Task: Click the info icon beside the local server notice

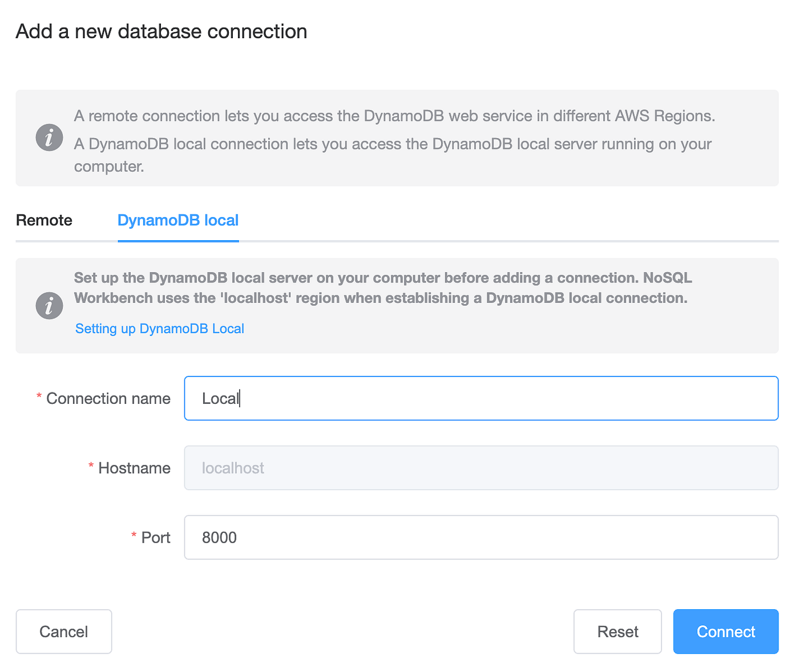Action: [49, 306]
